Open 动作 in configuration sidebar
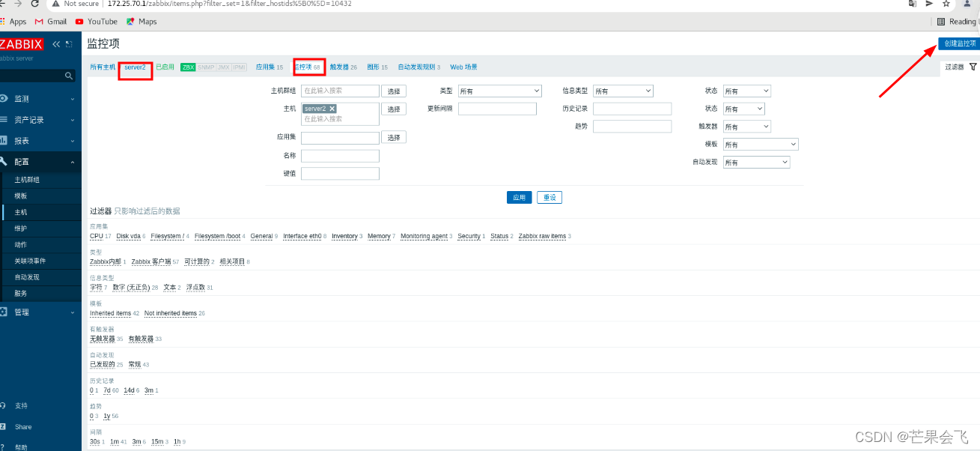 coord(20,245)
